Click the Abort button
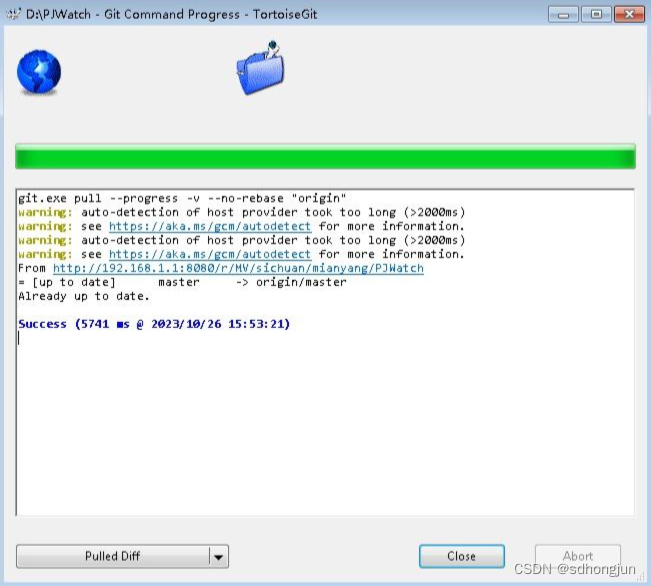The height and width of the screenshot is (586, 651). click(x=578, y=556)
